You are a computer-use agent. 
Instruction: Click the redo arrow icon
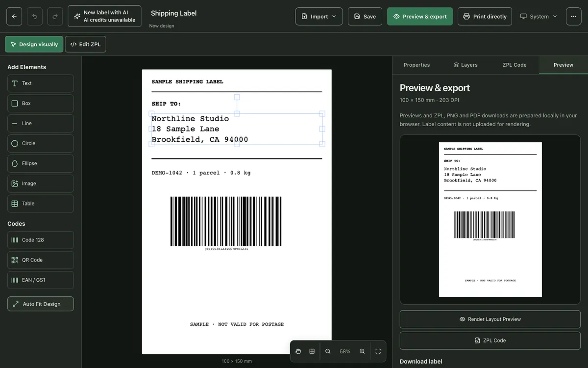[x=55, y=16]
